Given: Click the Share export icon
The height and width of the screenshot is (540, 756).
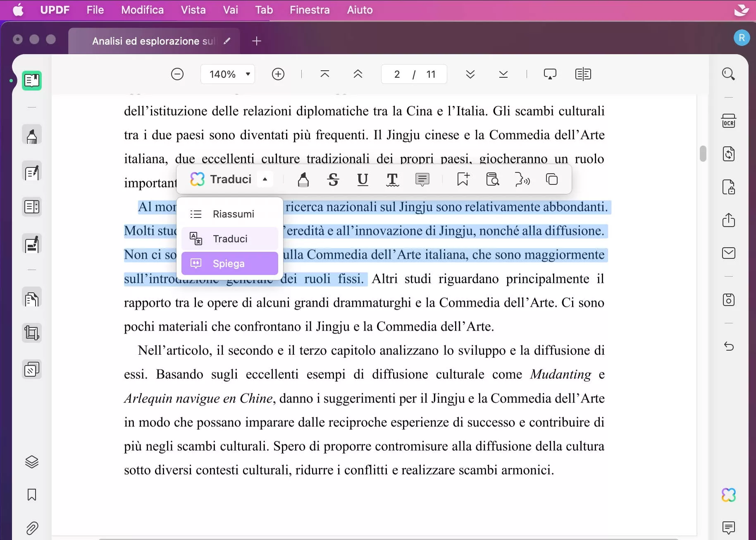Looking at the screenshot, I should (x=728, y=220).
